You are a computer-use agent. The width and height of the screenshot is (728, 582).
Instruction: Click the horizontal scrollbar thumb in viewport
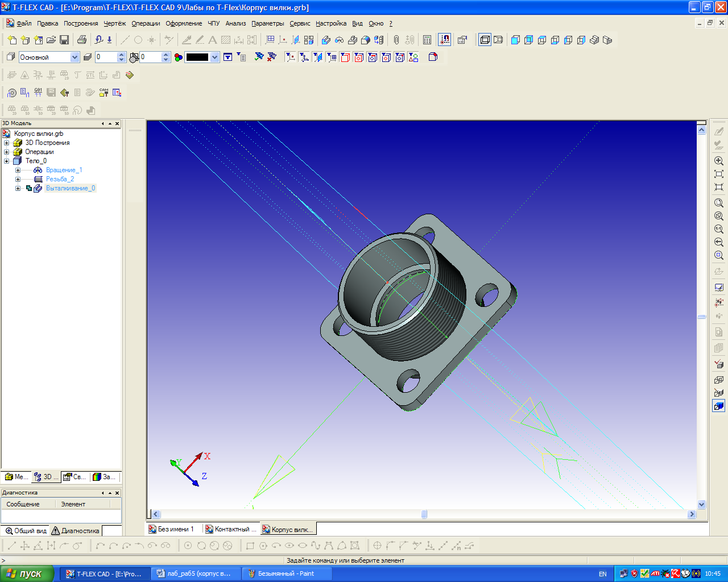point(424,514)
